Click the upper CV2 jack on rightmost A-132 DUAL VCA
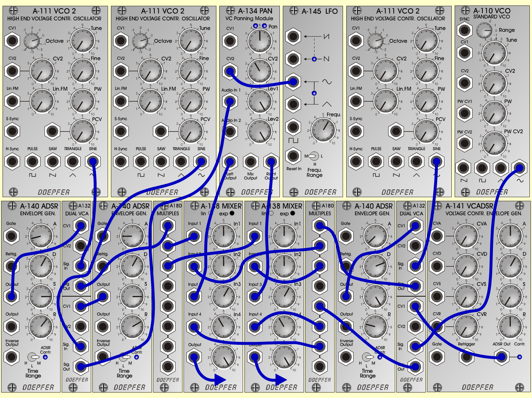 click(415, 246)
